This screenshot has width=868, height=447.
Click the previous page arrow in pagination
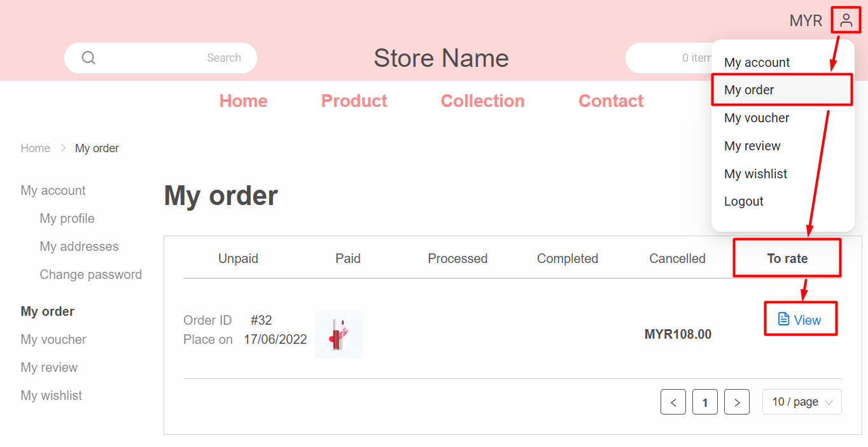coord(673,402)
